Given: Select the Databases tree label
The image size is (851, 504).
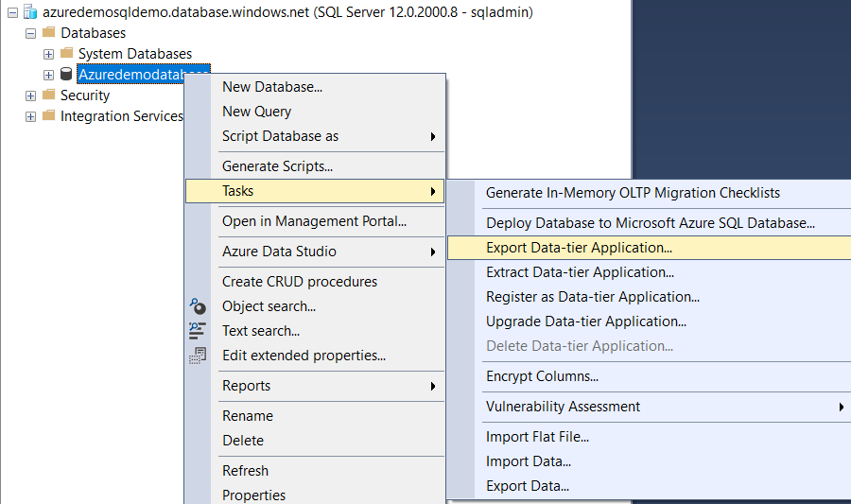Looking at the screenshot, I should point(94,33).
